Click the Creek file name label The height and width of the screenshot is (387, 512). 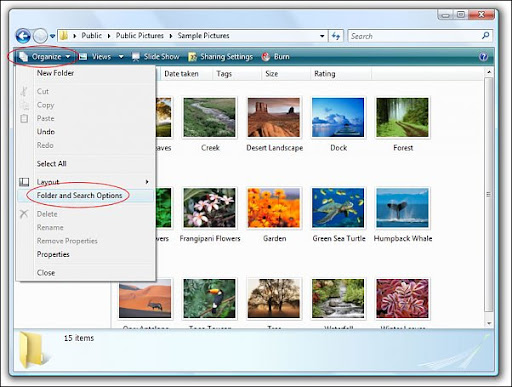coord(210,148)
